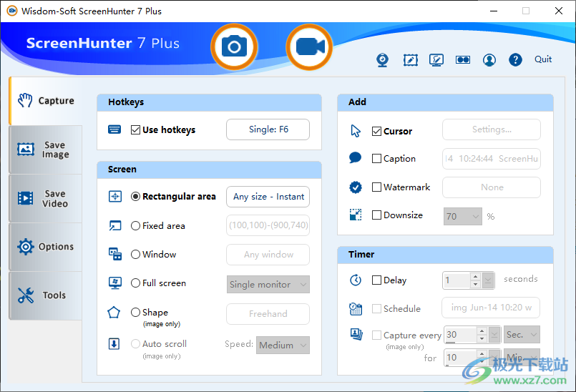
Task: Click the Fixed area icon
Action: (x=115, y=225)
